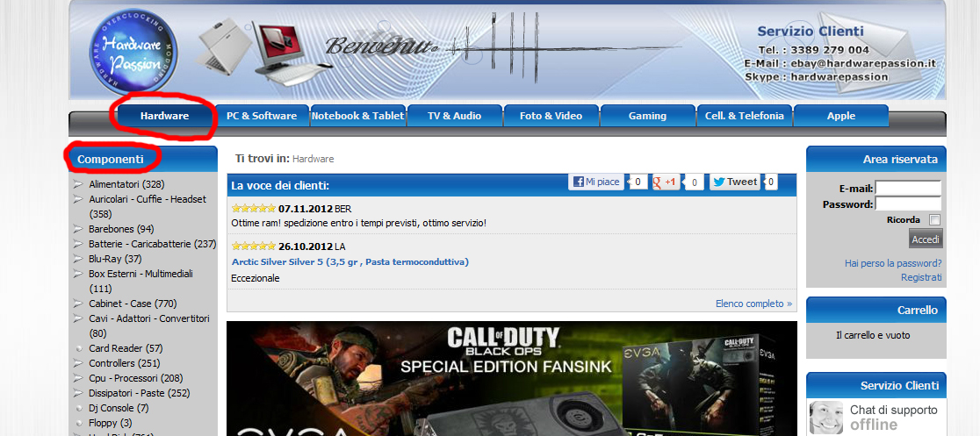Screen dimensions: 980x436
Task: Open Cavi - Adattori - Convertitori category
Action: click(148, 325)
